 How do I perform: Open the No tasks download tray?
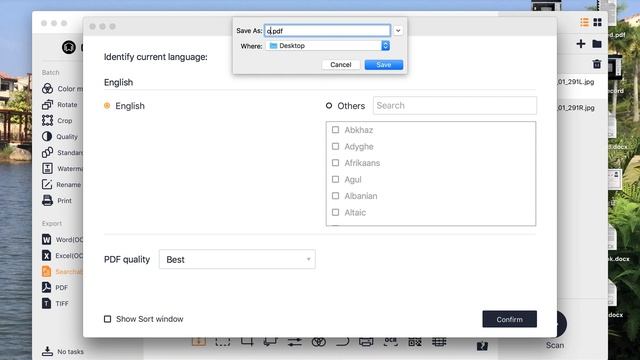pos(63,351)
